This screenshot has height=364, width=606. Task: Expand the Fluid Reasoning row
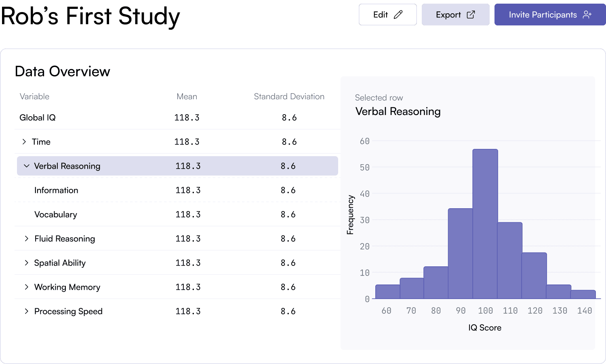27,238
